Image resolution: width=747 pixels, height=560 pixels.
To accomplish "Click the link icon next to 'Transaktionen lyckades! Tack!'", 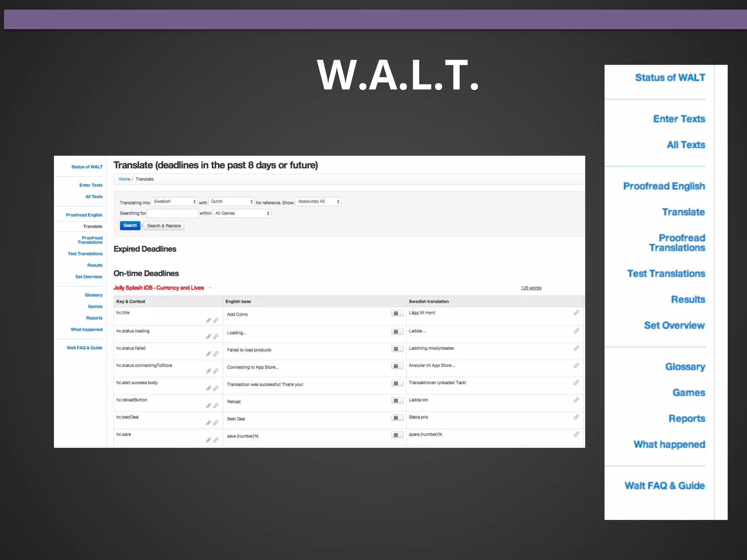I will 576,382.
